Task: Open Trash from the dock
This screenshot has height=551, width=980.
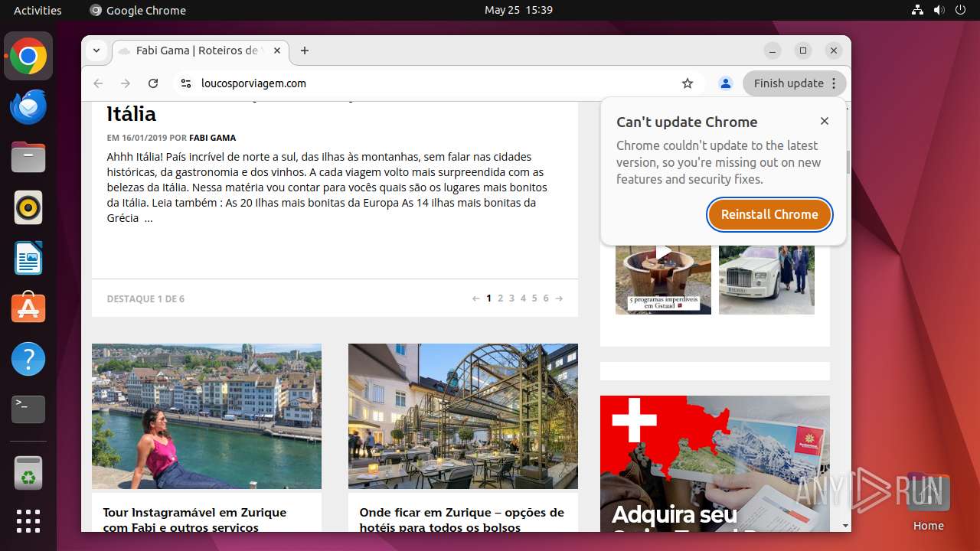Action: coord(28,473)
